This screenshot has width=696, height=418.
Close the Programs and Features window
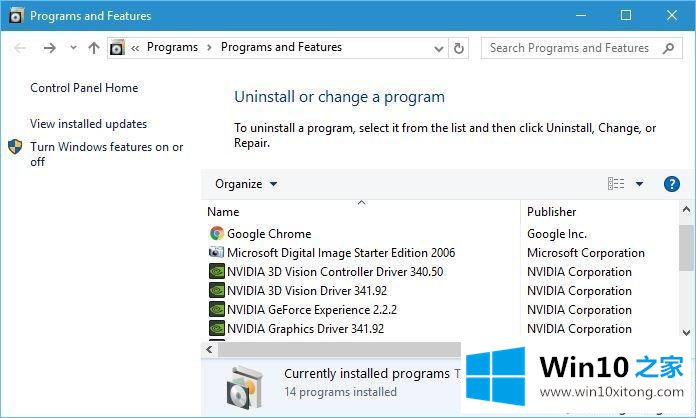click(672, 16)
